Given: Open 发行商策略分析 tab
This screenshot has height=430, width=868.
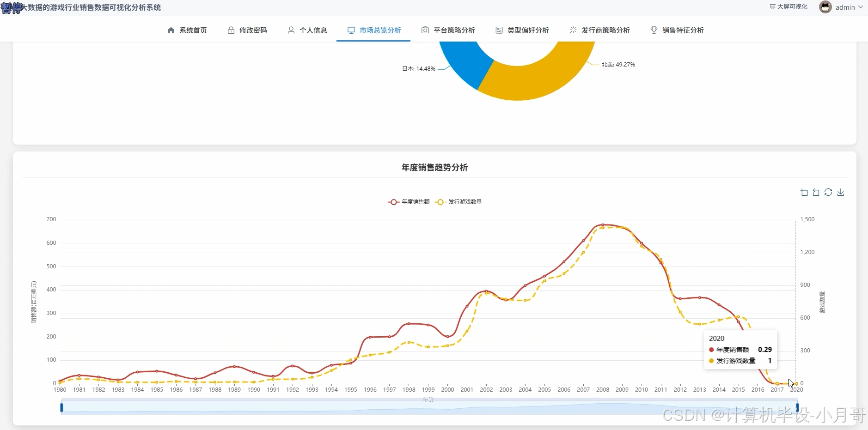Looking at the screenshot, I should [599, 30].
